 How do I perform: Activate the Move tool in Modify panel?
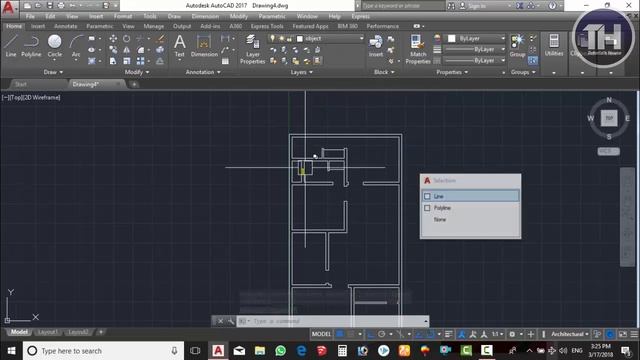[113, 38]
